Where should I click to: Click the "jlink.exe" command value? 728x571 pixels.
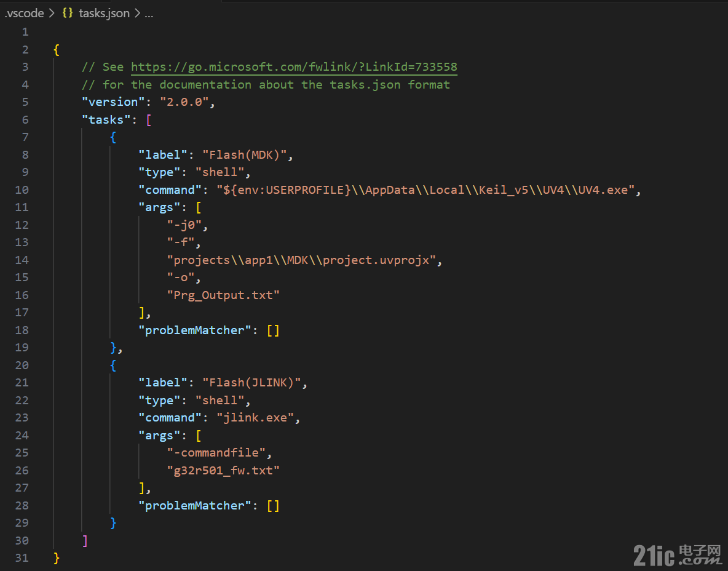pyautogui.click(x=255, y=418)
